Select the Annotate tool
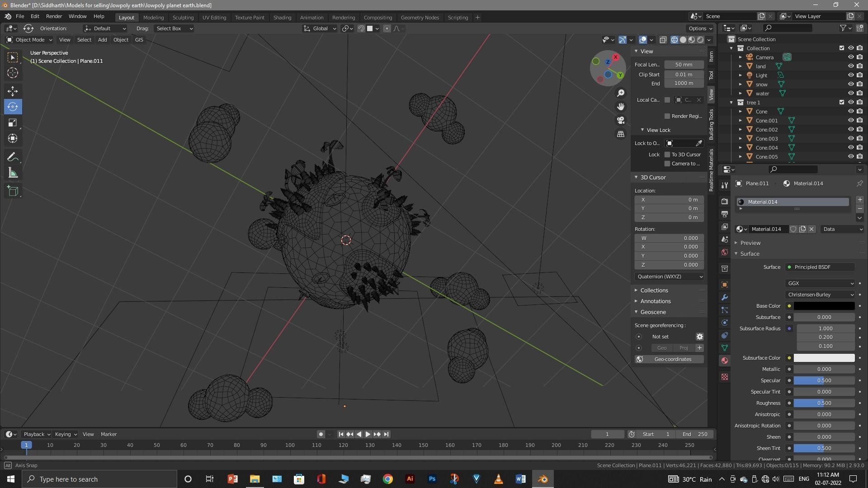Image resolution: width=868 pixels, height=488 pixels. [x=13, y=157]
